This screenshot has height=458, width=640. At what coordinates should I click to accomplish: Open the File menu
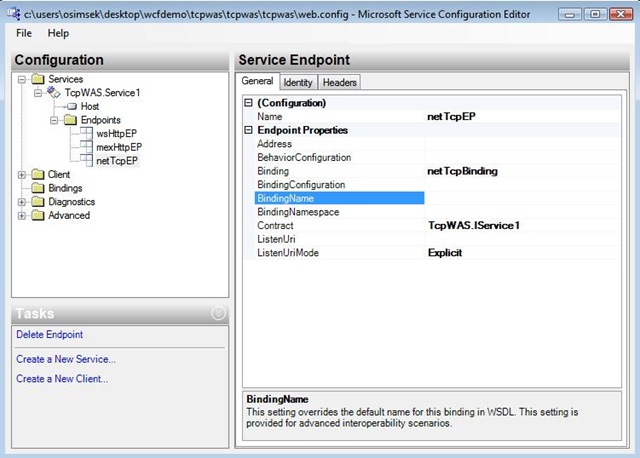click(25, 33)
